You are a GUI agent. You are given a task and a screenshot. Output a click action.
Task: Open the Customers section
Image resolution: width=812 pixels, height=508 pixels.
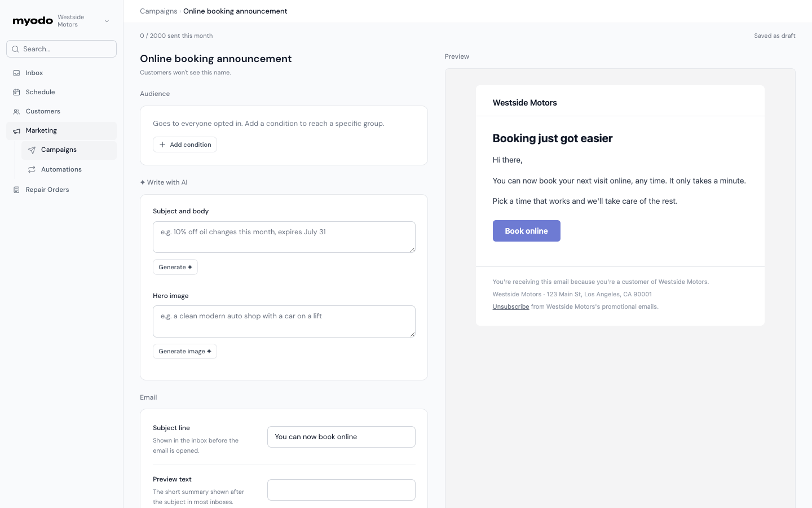tap(61, 111)
